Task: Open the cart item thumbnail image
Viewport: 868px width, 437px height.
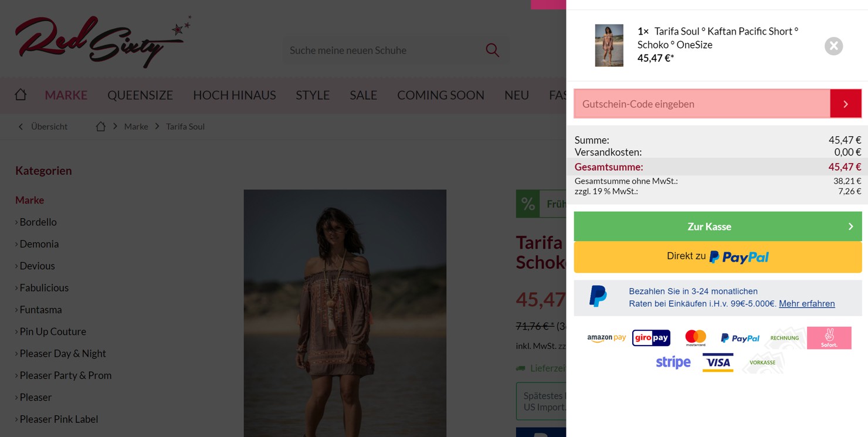Action: tap(609, 45)
